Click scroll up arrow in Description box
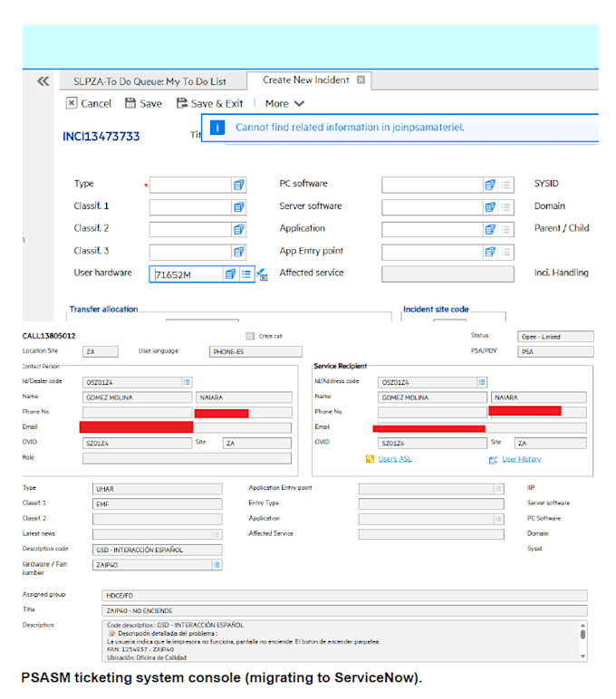Screen dimensions: 616x699 pyautogui.click(x=582, y=625)
